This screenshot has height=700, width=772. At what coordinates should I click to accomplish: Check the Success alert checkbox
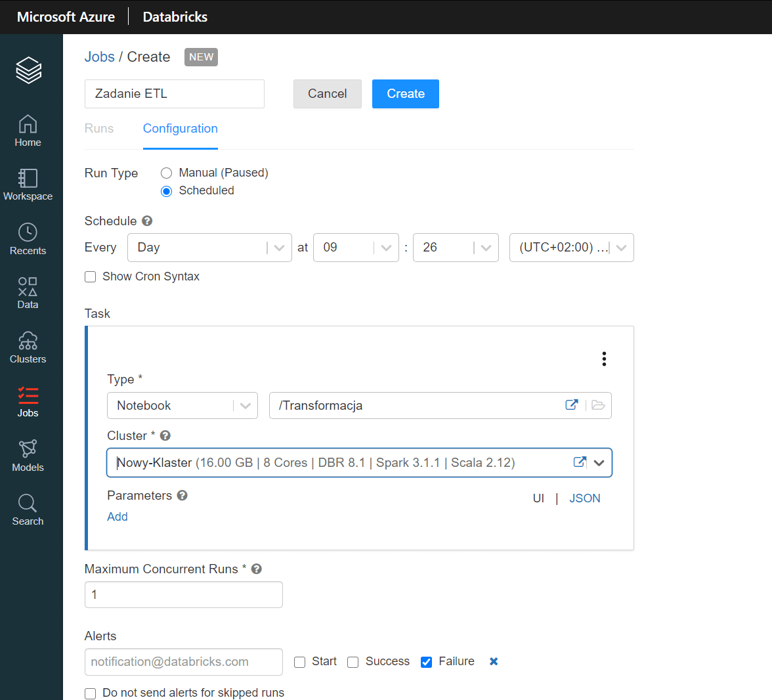[x=353, y=662]
